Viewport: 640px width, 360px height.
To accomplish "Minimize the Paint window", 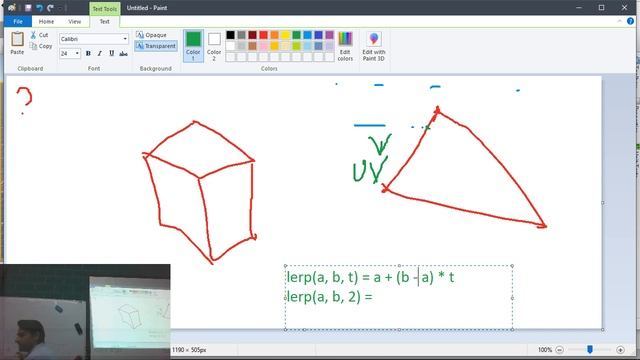I will (579, 8).
